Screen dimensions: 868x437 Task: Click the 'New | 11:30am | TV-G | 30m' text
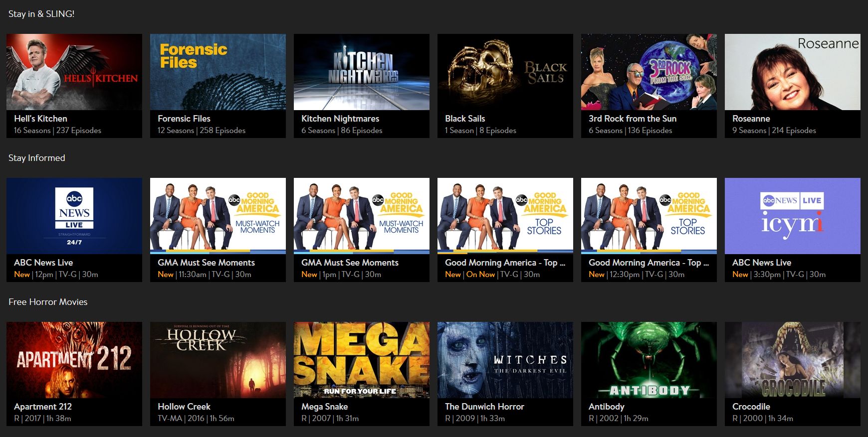tap(205, 275)
